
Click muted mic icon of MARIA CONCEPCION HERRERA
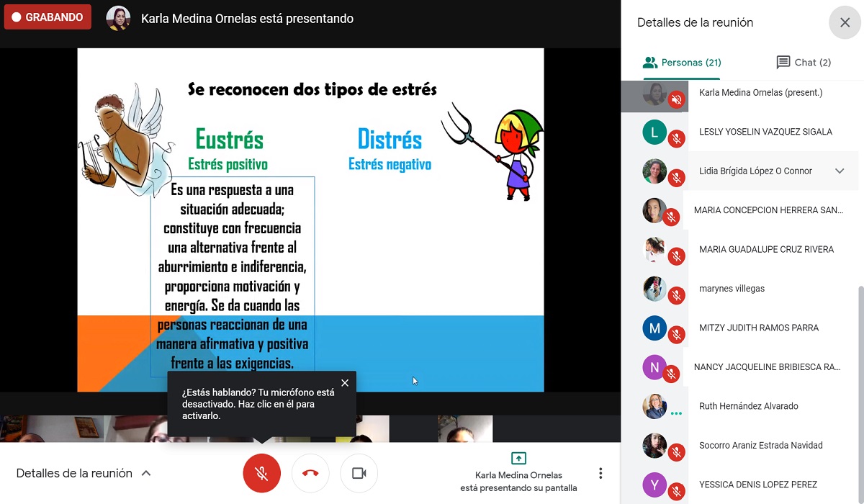click(x=671, y=217)
